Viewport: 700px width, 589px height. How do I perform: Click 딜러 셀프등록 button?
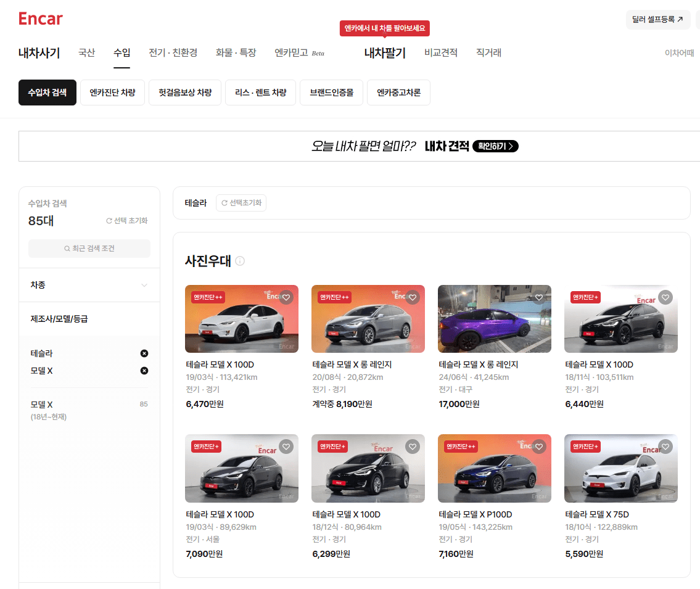[x=658, y=19]
